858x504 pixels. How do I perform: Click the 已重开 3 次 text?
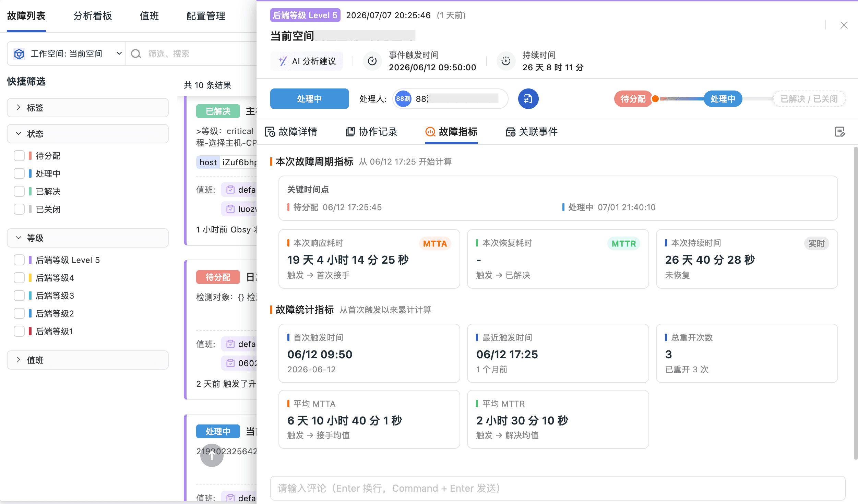coord(687,369)
